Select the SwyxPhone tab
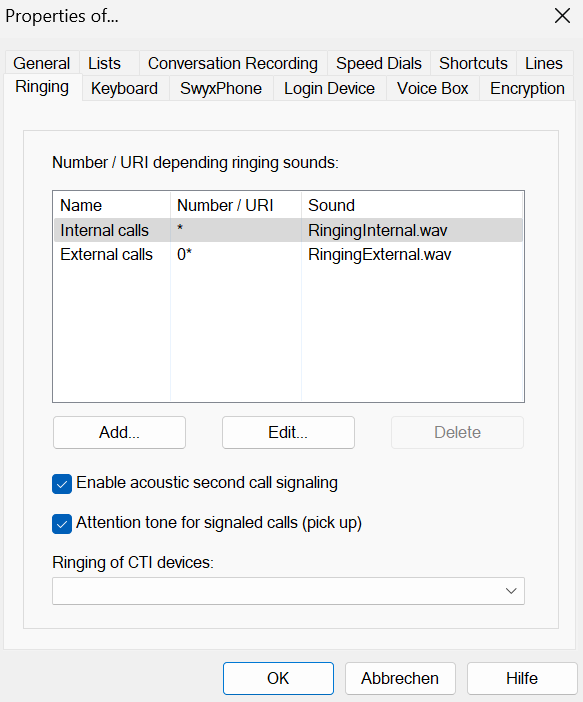 221,88
